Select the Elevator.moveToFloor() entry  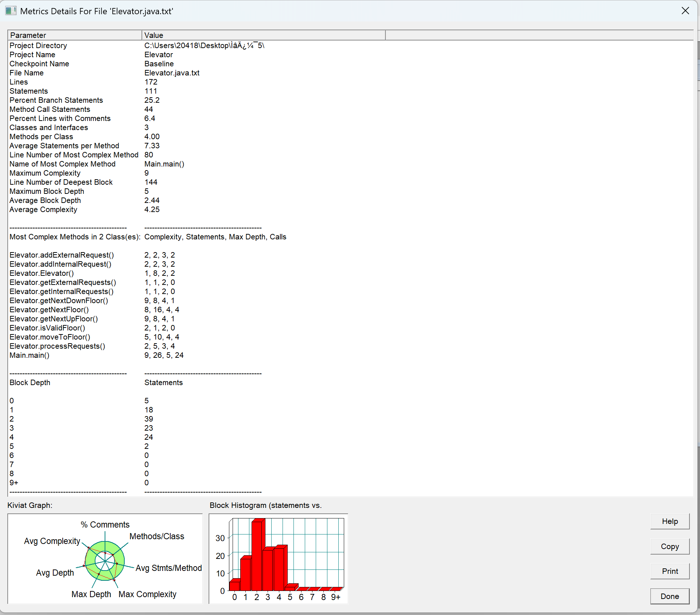click(x=50, y=337)
